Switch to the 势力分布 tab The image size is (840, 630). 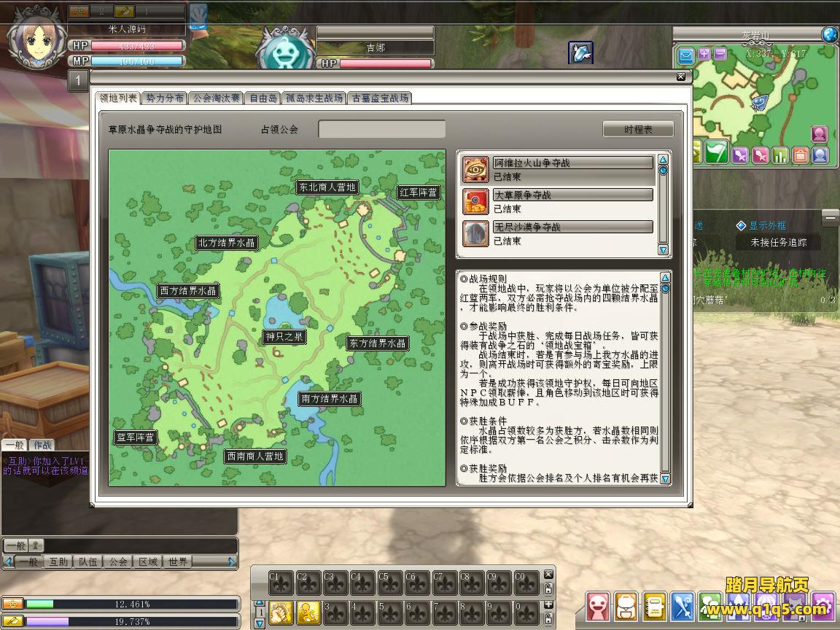(164, 98)
